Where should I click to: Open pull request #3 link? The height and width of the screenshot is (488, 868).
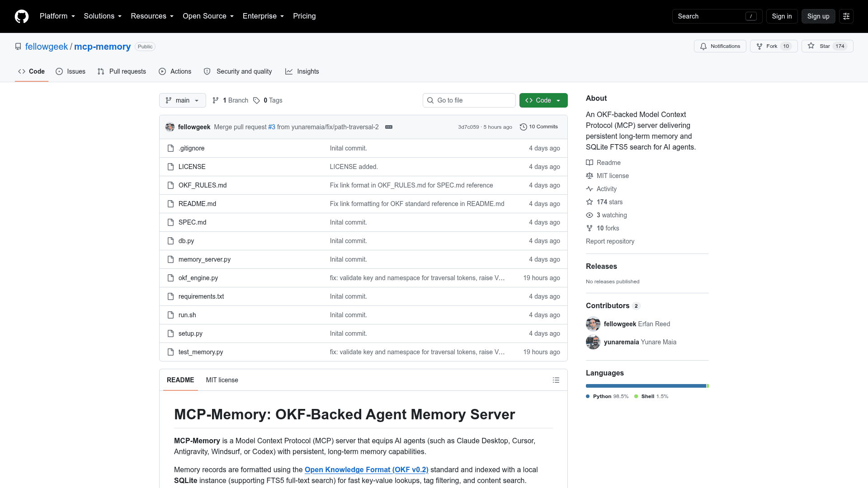pyautogui.click(x=272, y=127)
